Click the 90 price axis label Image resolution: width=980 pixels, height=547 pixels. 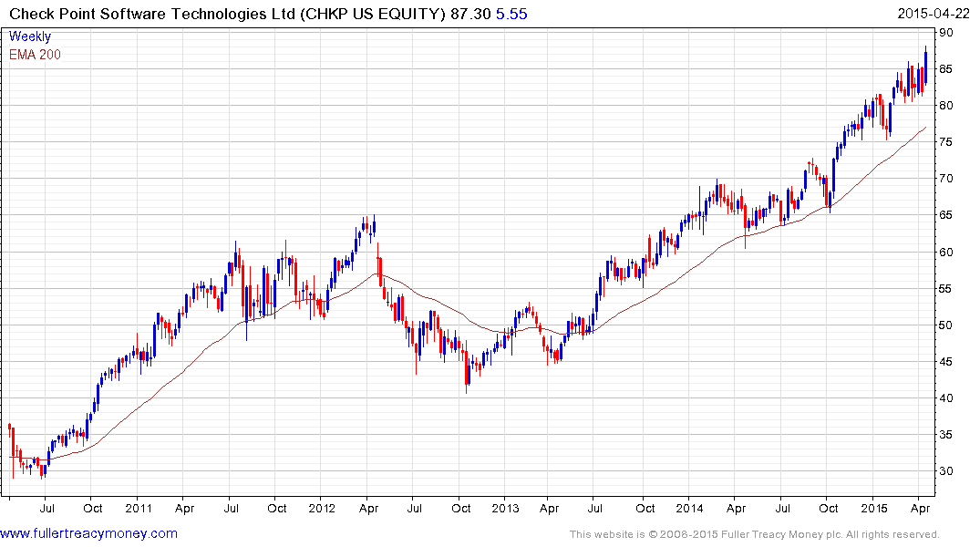point(945,33)
